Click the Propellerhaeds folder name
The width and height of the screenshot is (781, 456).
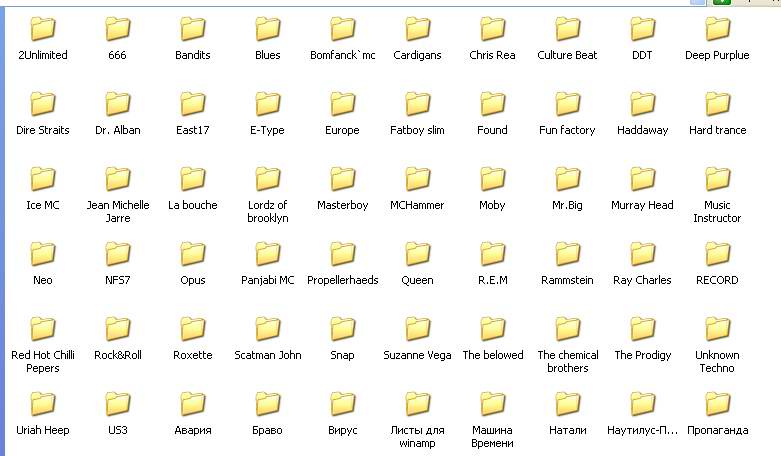343,281
